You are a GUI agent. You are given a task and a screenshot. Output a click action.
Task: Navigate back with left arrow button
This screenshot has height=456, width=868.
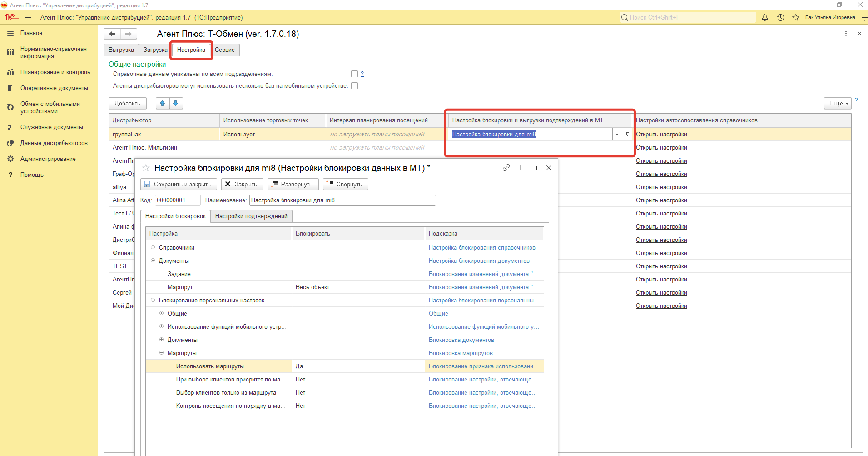click(x=112, y=34)
